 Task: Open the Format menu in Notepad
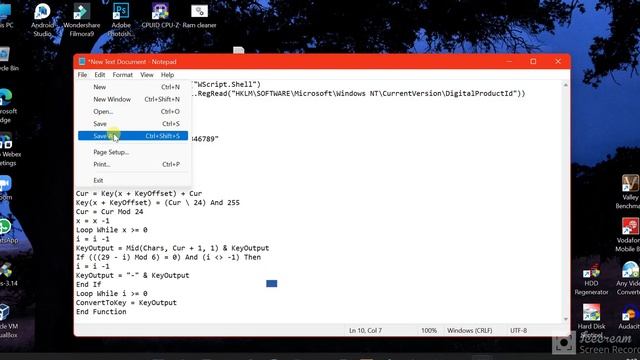click(122, 75)
